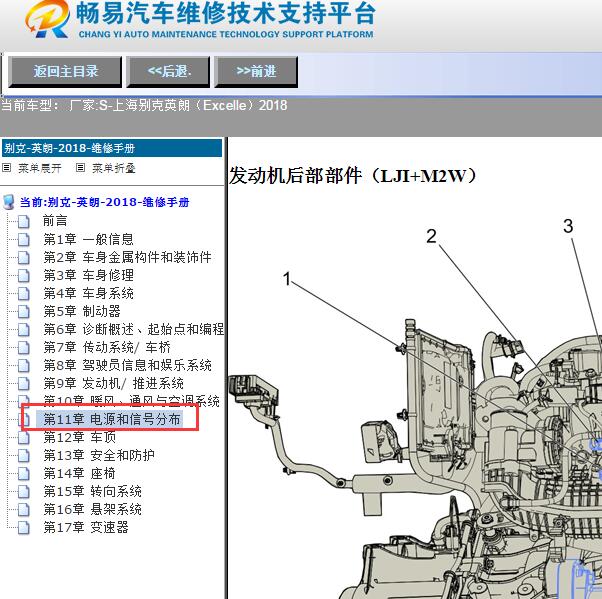The image size is (602, 599).
Task: Click the page icon next to 第14章
Action: pos(24,473)
